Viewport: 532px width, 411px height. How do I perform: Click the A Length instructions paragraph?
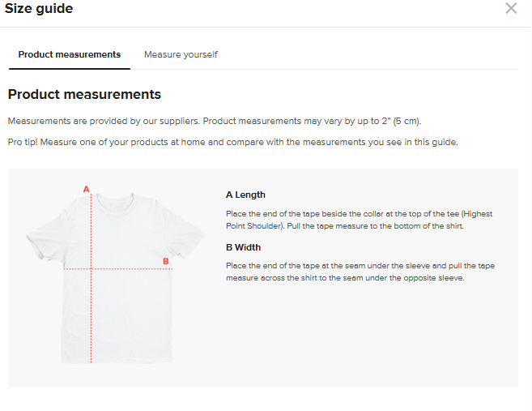[359, 220]
